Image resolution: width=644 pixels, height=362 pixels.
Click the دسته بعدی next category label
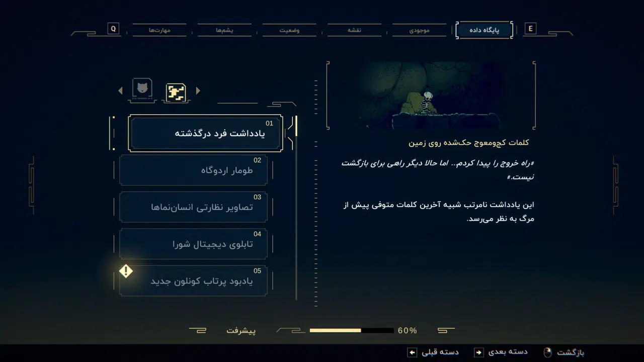(x=508, y=352)
